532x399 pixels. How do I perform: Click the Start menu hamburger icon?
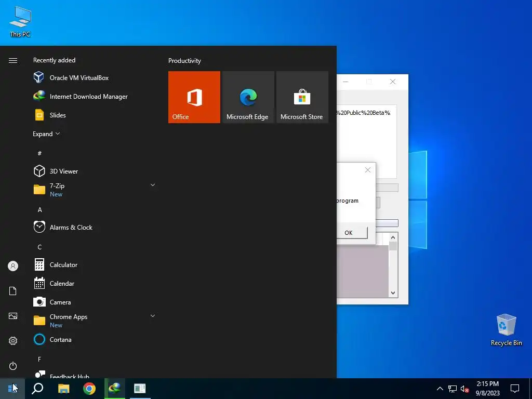click(13, 60)
